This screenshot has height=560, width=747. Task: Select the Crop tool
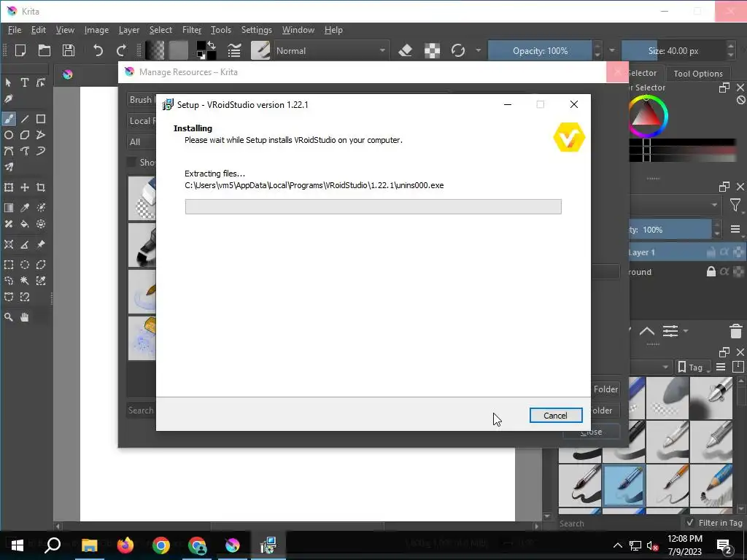coord(41,187)
